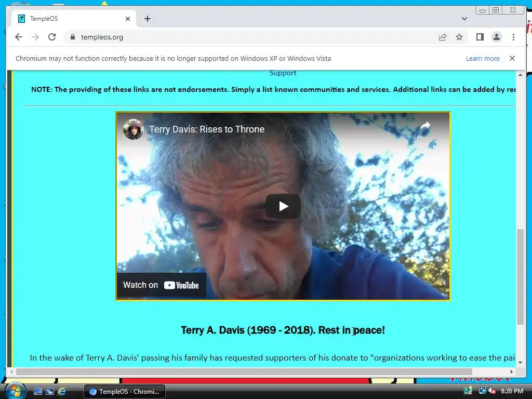
Task: Click the horizontal scrollbar left arrow
Action: coord(12,371)
